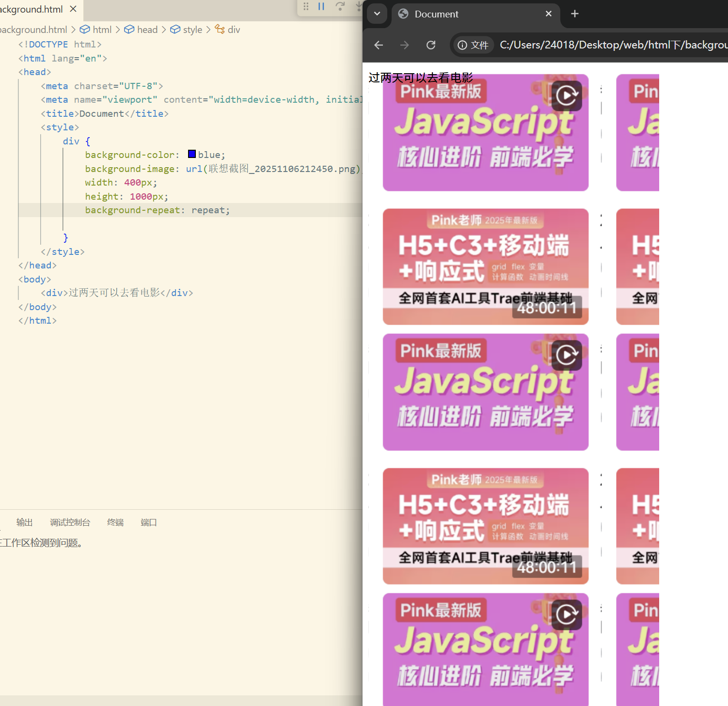Click the div { selector line

tap(77, 141)
